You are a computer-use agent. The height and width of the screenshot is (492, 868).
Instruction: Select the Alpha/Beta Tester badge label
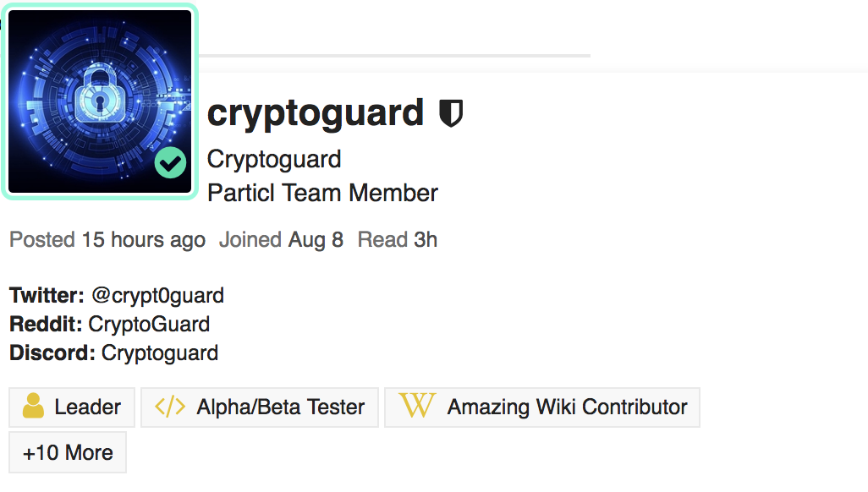point(280,407)
